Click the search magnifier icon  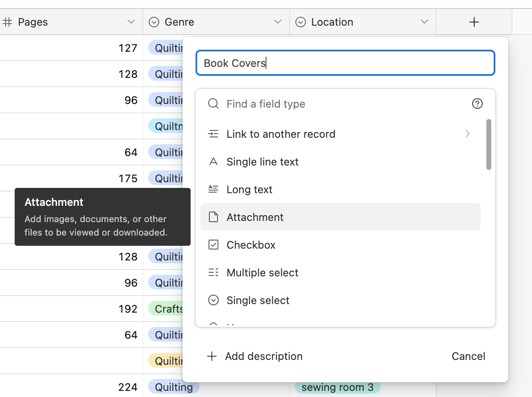tap(213, 104)
